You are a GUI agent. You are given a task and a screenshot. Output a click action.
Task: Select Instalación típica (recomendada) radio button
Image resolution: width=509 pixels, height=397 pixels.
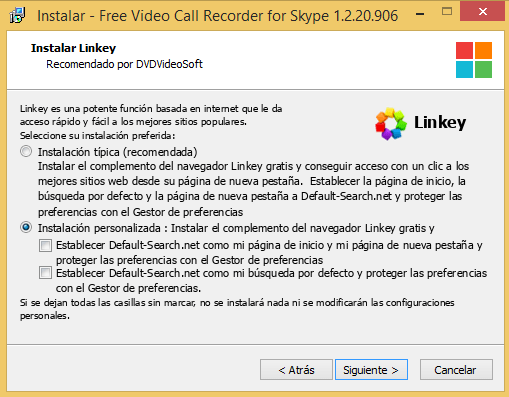click(x=26, y=152)
